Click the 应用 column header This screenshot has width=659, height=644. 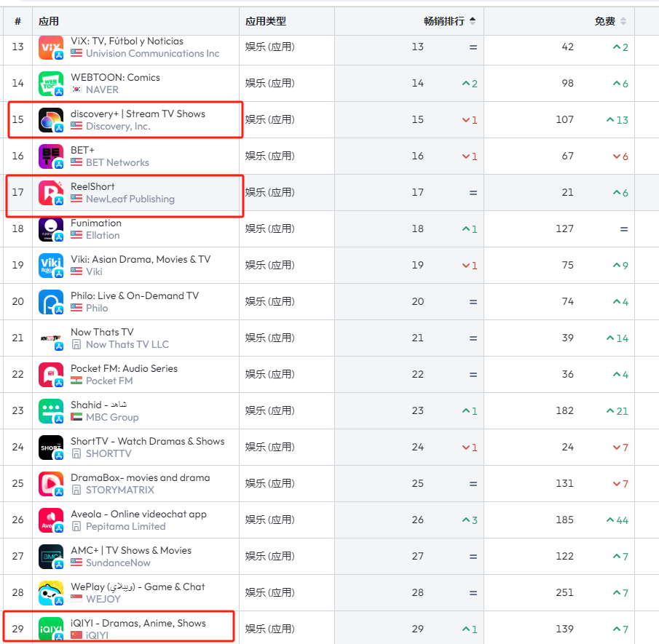pos(49,21)
